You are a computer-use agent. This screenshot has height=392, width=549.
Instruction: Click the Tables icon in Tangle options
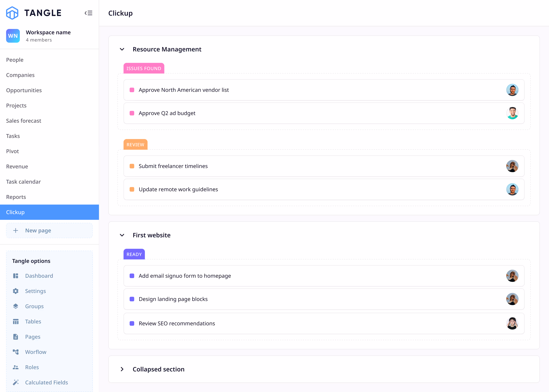tap(16, 321)
